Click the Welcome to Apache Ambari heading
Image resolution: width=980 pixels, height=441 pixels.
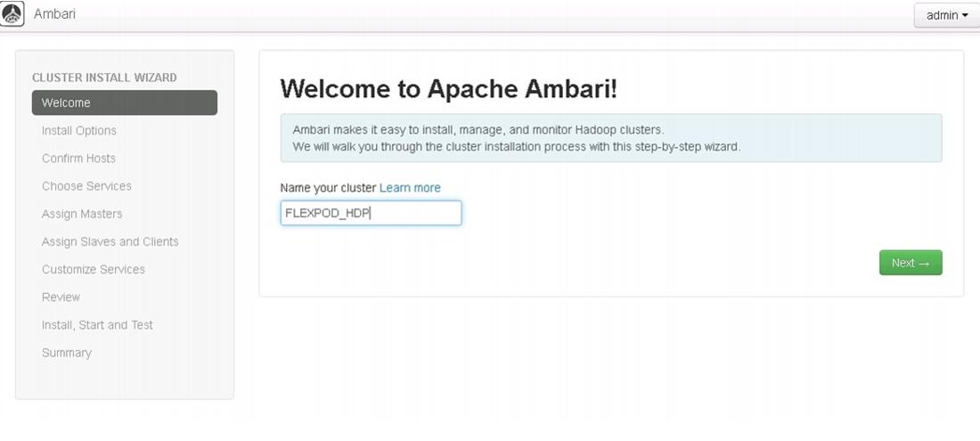tap(449, 89)
